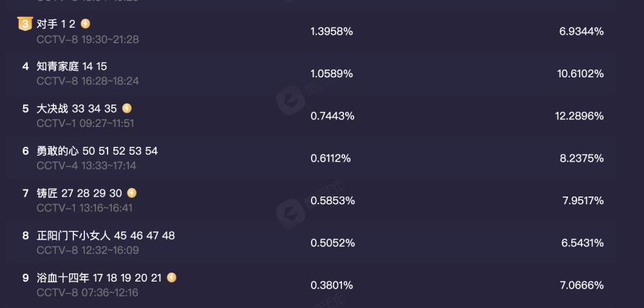Image resolution: width=644 pixels, height=308 pixels.
Task: Click airtime CCTV-1 09:27~11:51
Action: (x=86, y=123)
